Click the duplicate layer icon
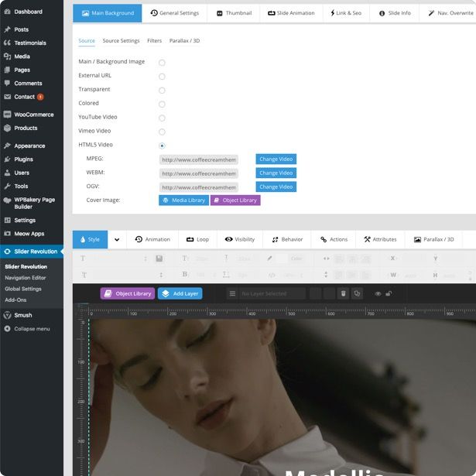The height and width of the screenshot is (476, 476). point(357,294)
